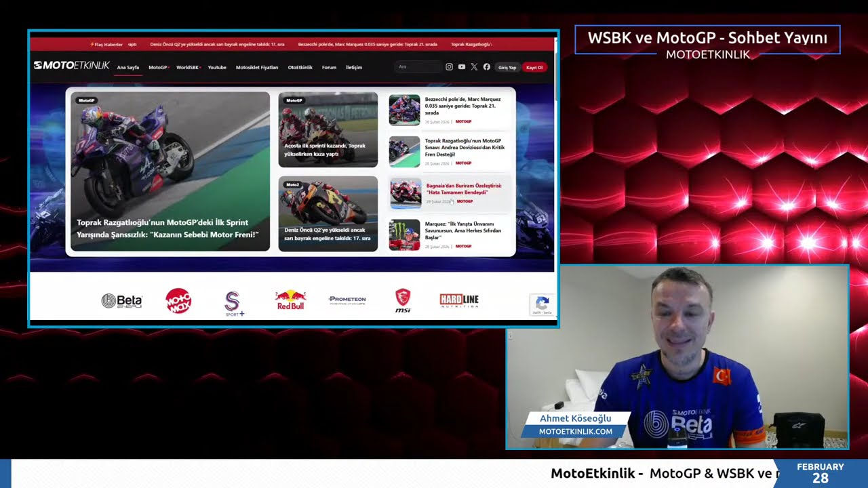Viewport: 868px width, 488px height.
Task: Click the Hardline Nutrition sponsor logo
Action: tap(459, 300)
